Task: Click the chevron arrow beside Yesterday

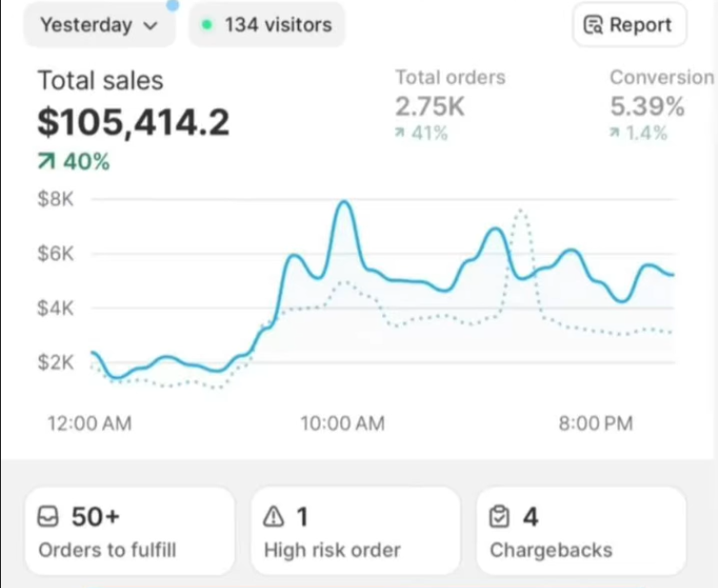Action: pos(150,26)
